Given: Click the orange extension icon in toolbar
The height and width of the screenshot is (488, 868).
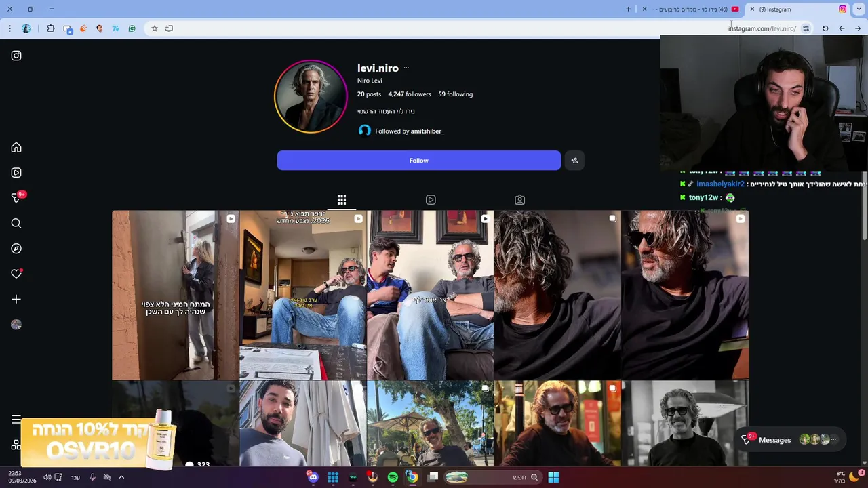Looking at the screenshot, I should [83, 28].
